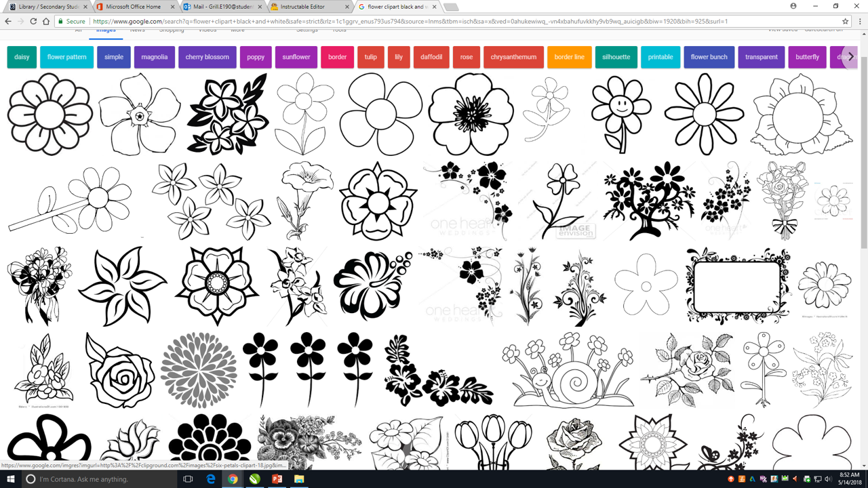The image size is (868, 488).
Task: Click the address bar URL
Action: [x=410, y=21]
